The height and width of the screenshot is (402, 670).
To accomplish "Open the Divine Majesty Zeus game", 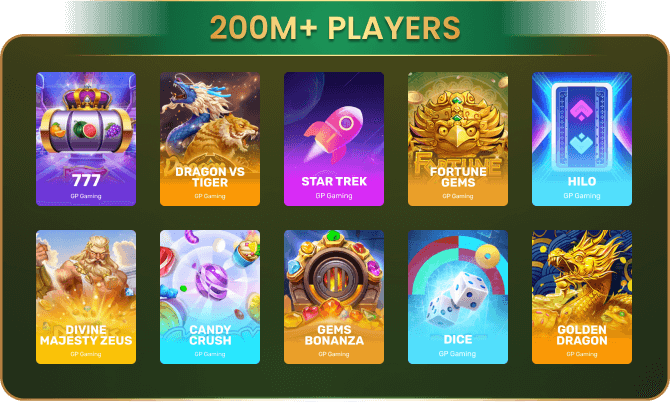I will tap(86, 297).
